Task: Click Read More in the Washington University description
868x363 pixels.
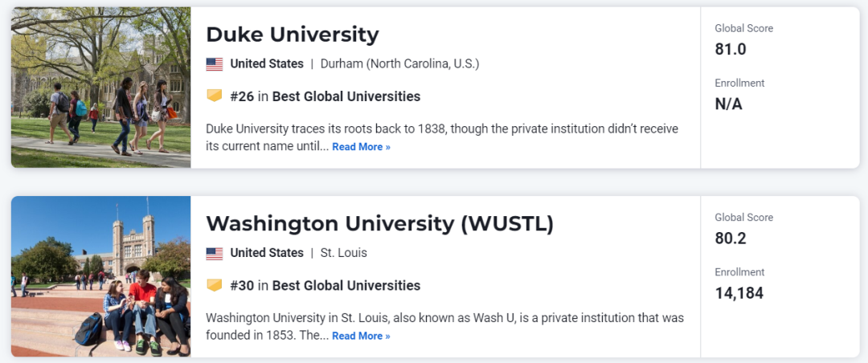Action: coord(361,336)
